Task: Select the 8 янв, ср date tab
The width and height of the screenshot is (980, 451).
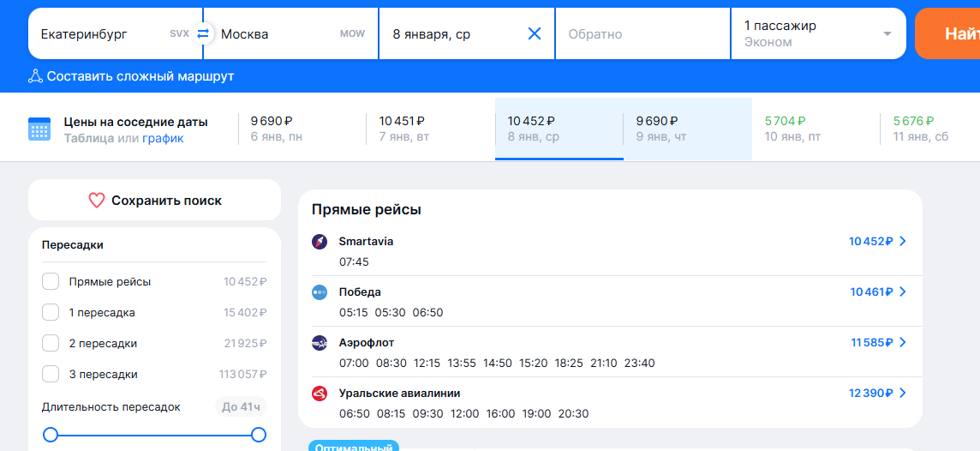Action: (x=559, y=129)
